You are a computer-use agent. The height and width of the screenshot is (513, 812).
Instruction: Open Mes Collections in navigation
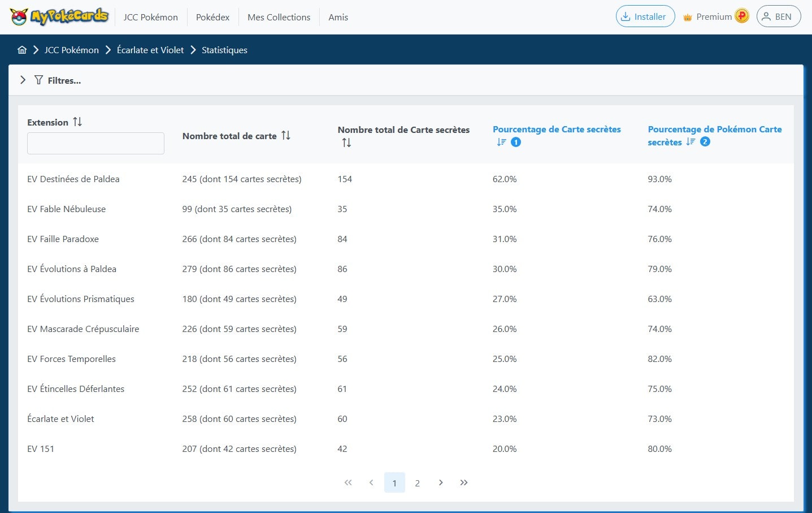[x=279, y=17]
